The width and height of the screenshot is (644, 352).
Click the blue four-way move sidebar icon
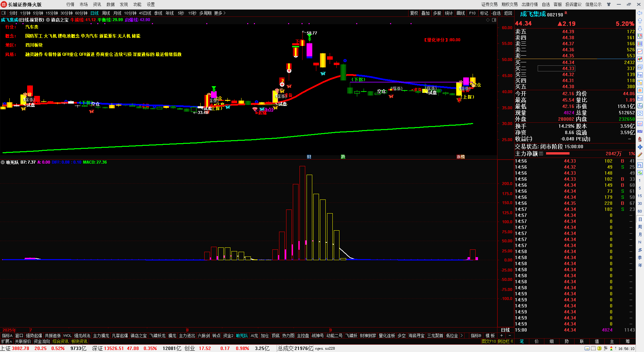640,147
